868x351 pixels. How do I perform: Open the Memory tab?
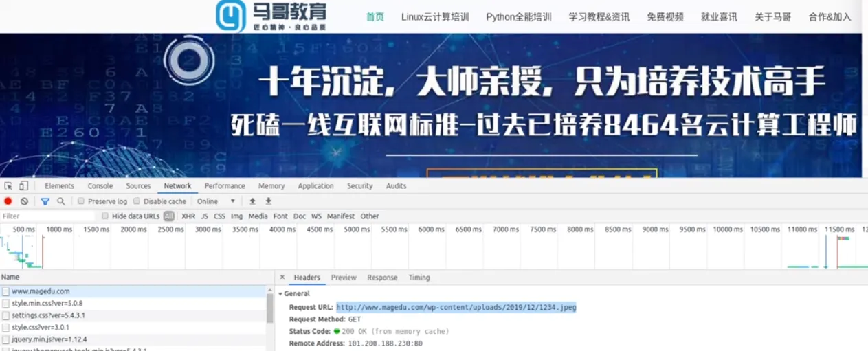(271, 186)
